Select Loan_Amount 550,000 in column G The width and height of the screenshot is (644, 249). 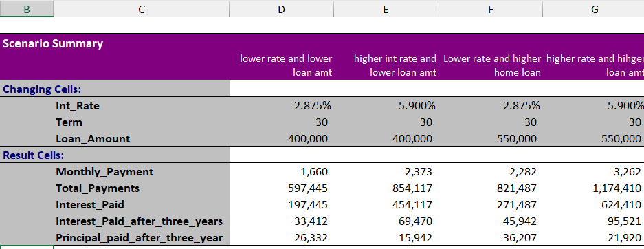click(621, 139)
